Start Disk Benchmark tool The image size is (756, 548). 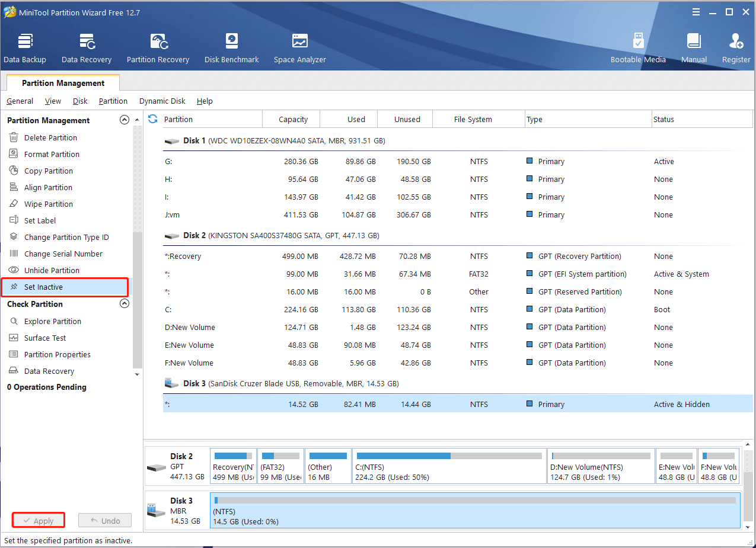[232, 49]
